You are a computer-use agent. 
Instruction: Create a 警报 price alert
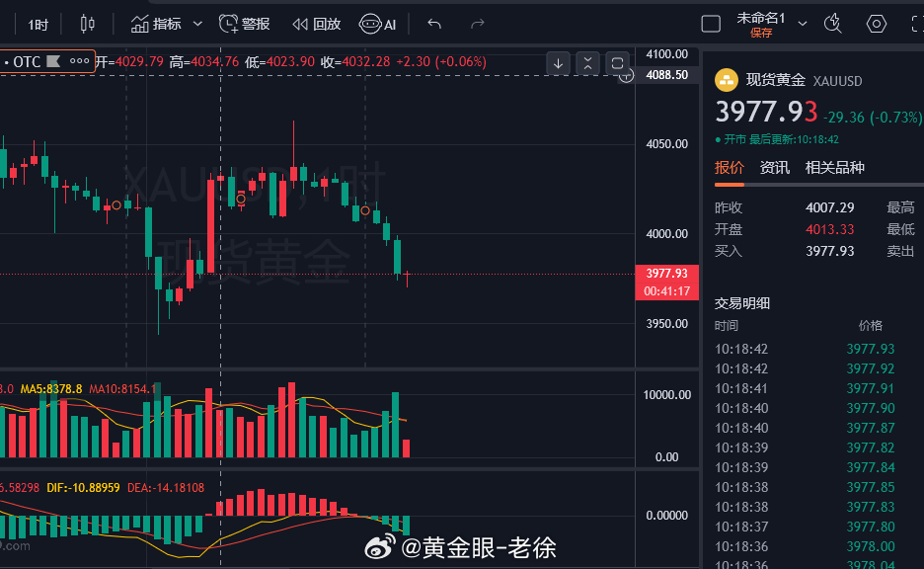244,24
